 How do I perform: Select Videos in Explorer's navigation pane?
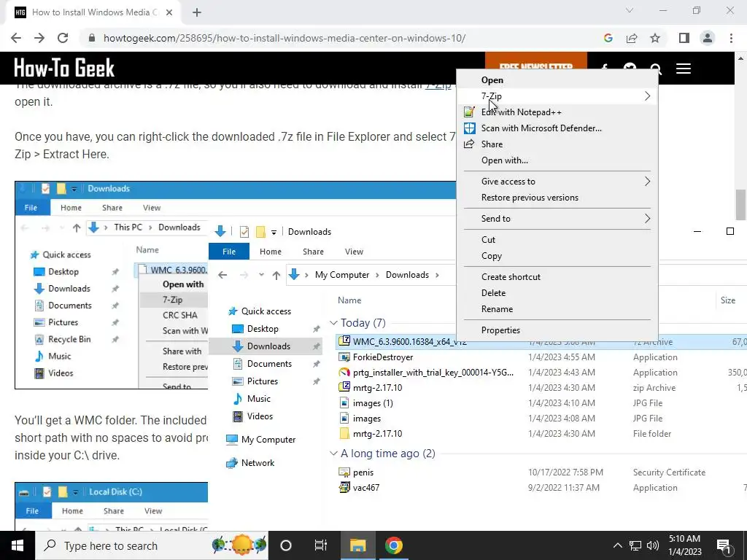pos(260,416)
